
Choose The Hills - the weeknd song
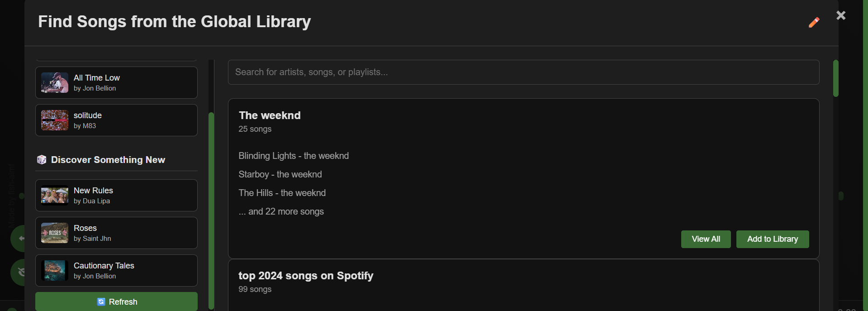click(x=282, y=193)
